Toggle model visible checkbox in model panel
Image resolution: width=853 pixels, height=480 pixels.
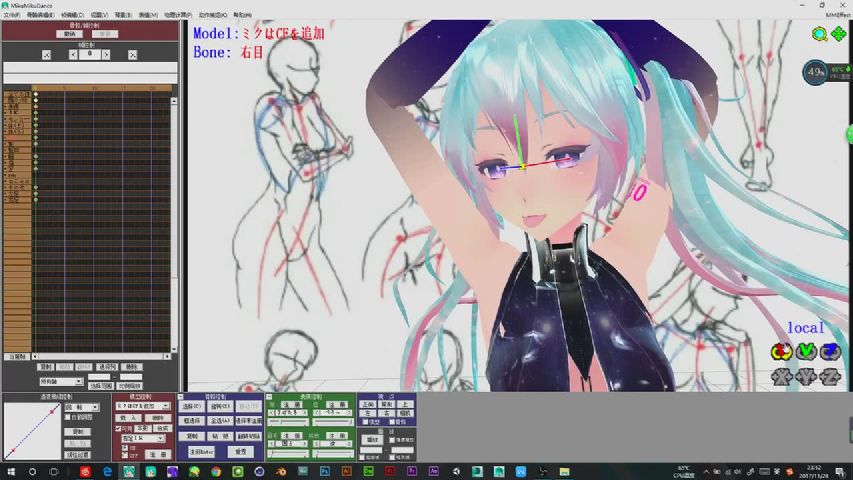pos(118,428)
